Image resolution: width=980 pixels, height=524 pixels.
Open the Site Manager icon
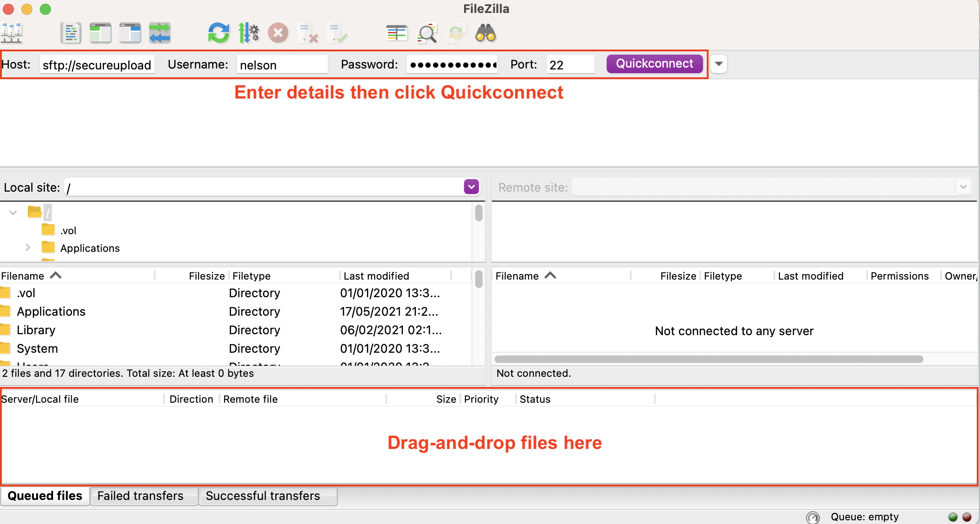(12, 33)
